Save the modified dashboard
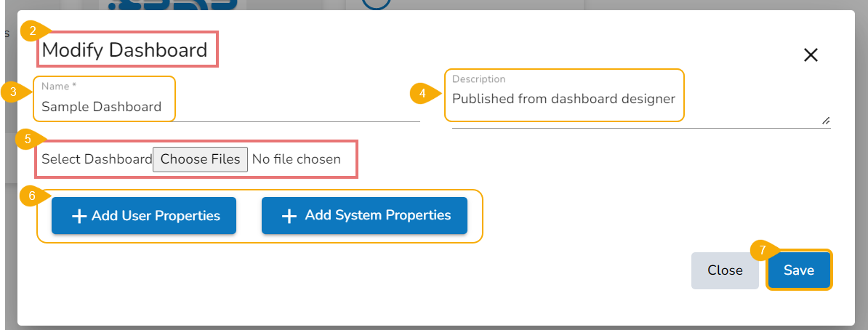 click(x=798, y=270)
